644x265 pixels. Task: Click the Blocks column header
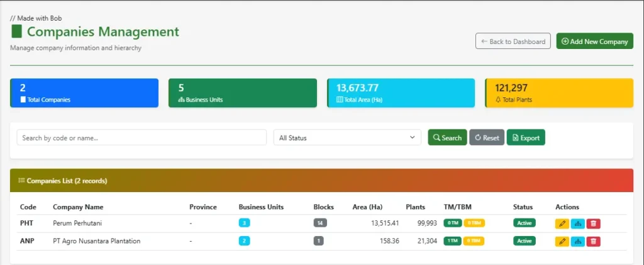coord(324,207)
